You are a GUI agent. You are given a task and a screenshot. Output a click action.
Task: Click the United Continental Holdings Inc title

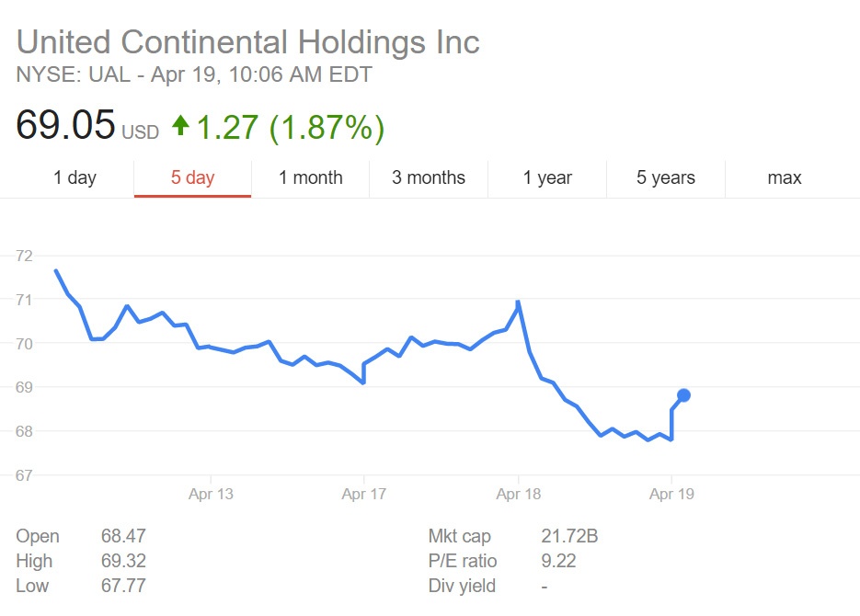pos(248,42)
